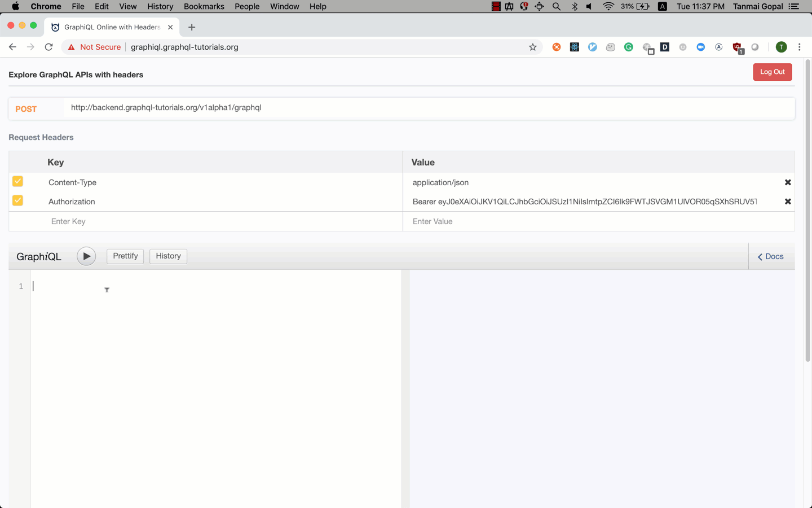Go back with browser back arrow
The image size is (812, 508).
point(12,47)
